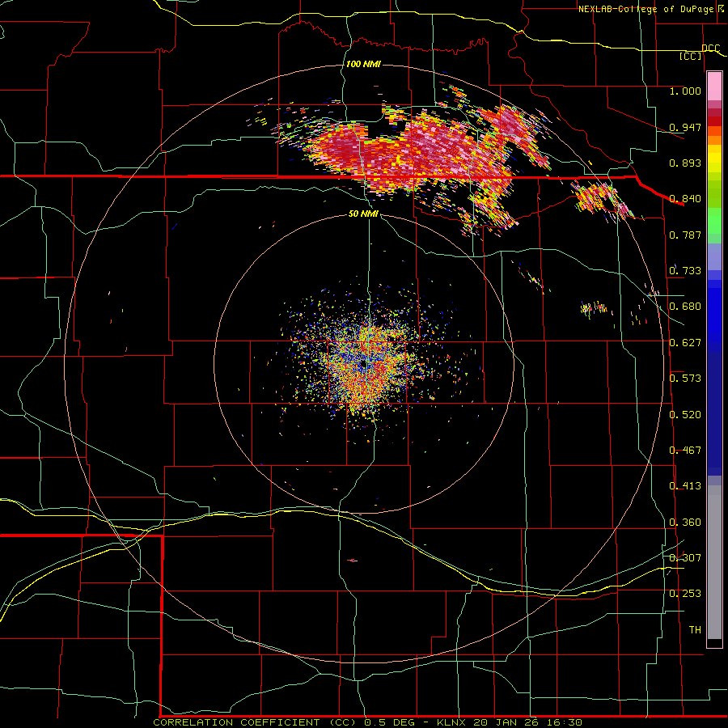Screen dimensions: 728x728
Task: Click the 50 NMI range ring label
Action: click(x=363, y=214)
